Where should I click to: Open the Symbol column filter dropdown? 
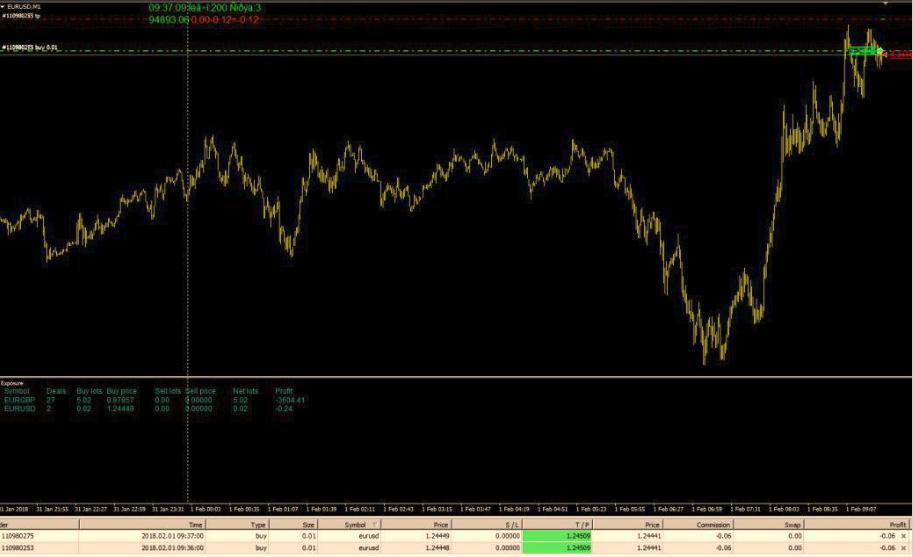point(375,524)
